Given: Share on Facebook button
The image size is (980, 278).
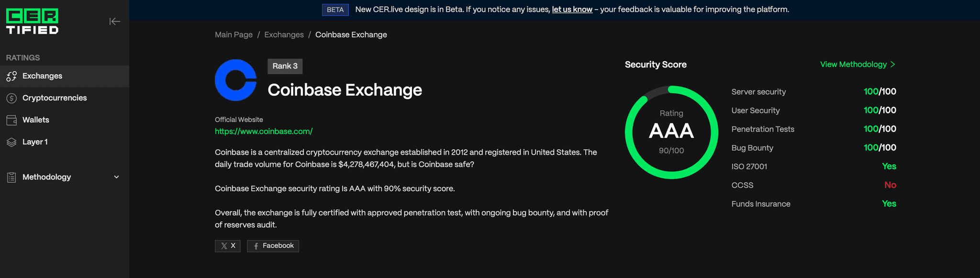Looking at the screenshot, I should coord(273,246).
